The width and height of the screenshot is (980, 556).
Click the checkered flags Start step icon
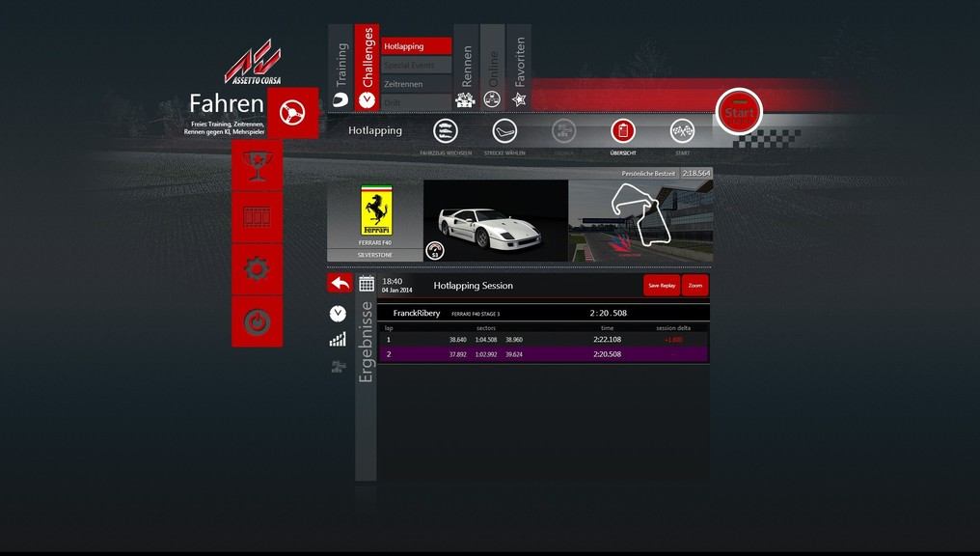pyautogui.click(x=682, y=131)
